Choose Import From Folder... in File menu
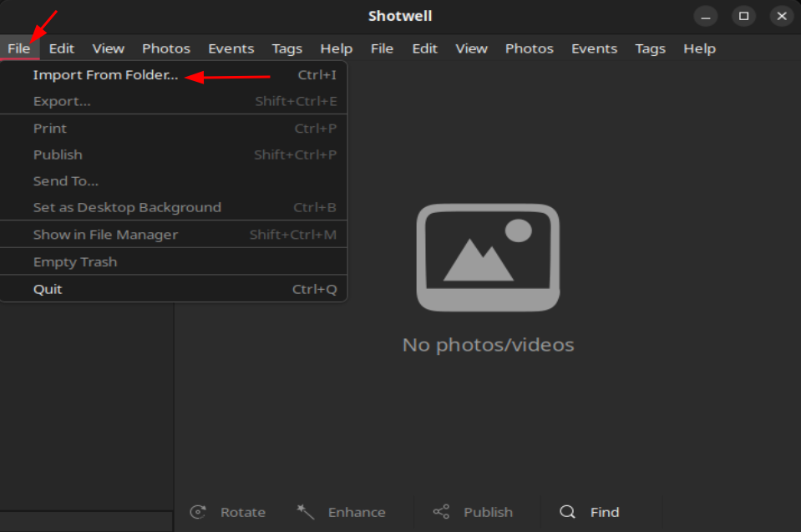This screenshot has width=801, height=532. click(x=174, y=75)
